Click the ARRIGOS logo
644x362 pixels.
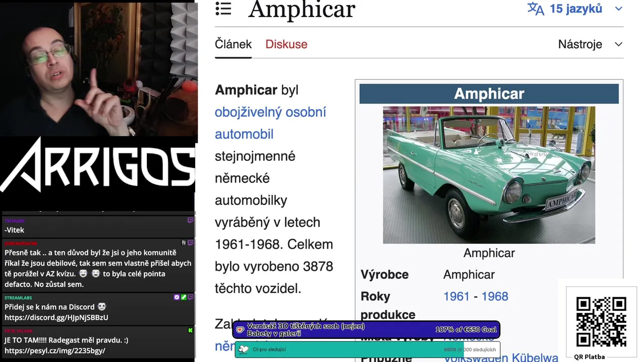pos(98,164)
